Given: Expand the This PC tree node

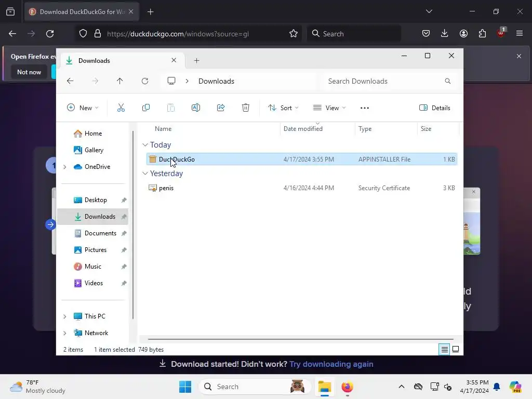Looking at the screenshot, I should pyautogui.click(x=65, y=316).
